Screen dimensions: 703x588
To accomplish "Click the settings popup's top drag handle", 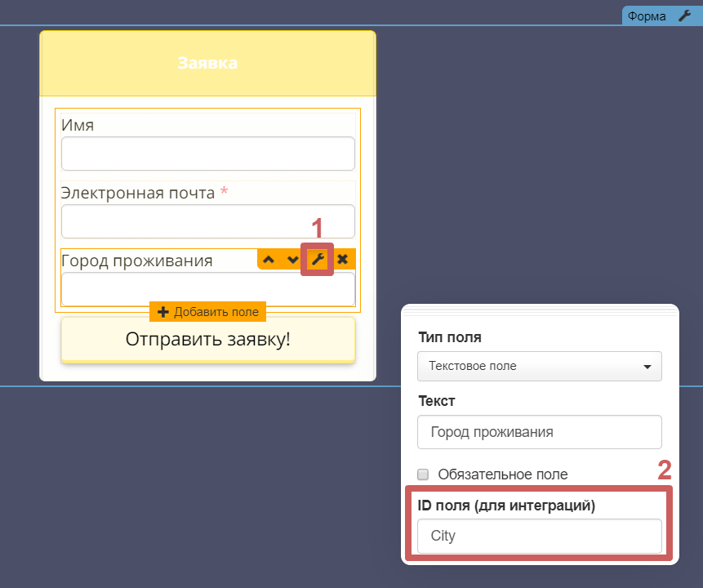I will pyautogui.click(x=540, y=310).
